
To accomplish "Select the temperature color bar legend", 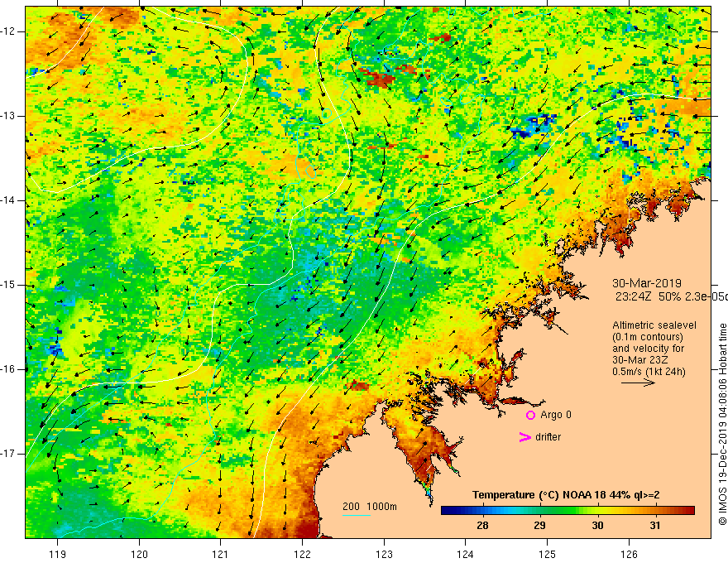I will pos(568,511).
